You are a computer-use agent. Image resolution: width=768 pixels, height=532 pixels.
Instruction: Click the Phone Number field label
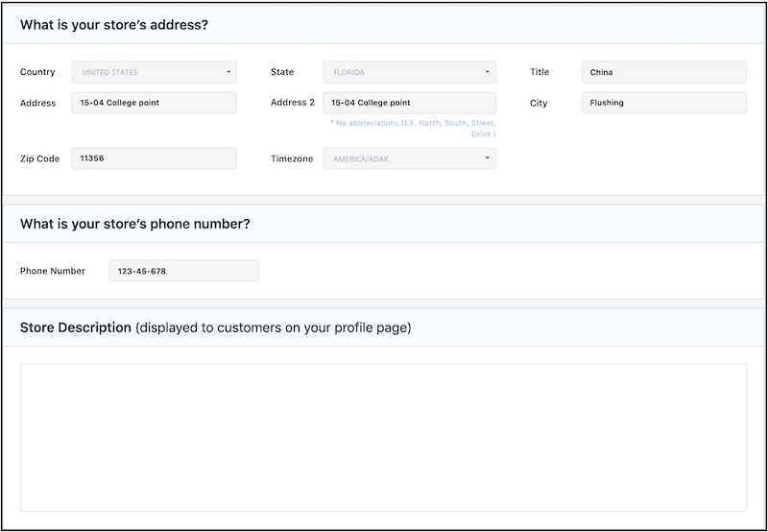pyautogui.click(x=53, y=271)
